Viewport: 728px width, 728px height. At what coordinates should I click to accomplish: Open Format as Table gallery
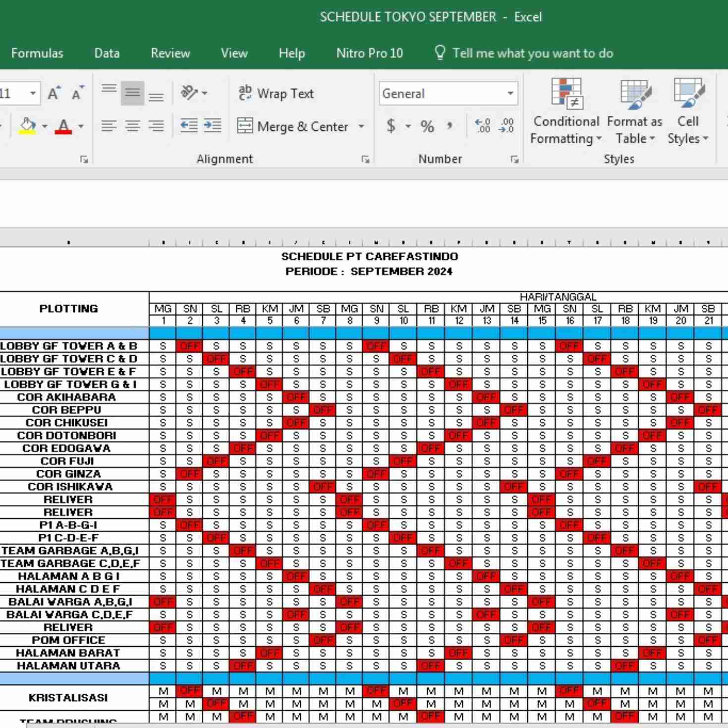635,112
